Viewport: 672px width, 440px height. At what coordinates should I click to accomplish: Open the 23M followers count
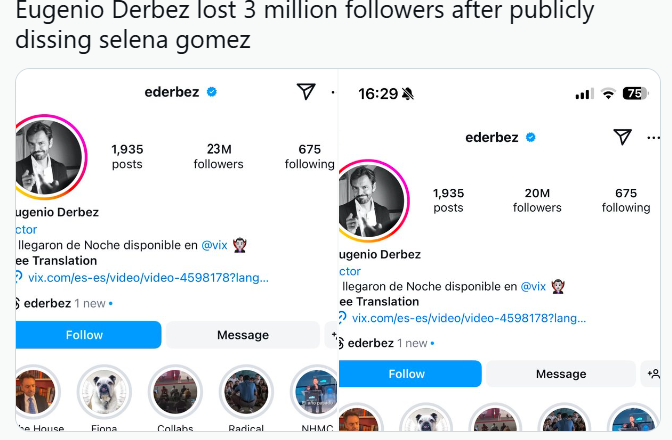(x=218, y=156)
